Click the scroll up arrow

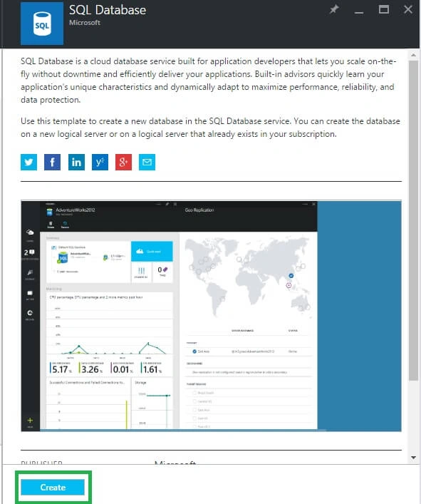click(x=414, y=55)
